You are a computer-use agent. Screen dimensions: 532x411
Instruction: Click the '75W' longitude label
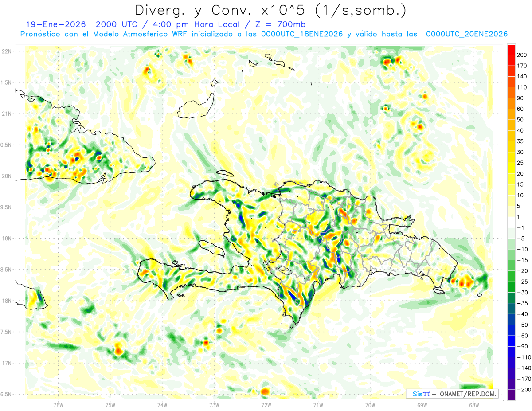tap(110, 405)
